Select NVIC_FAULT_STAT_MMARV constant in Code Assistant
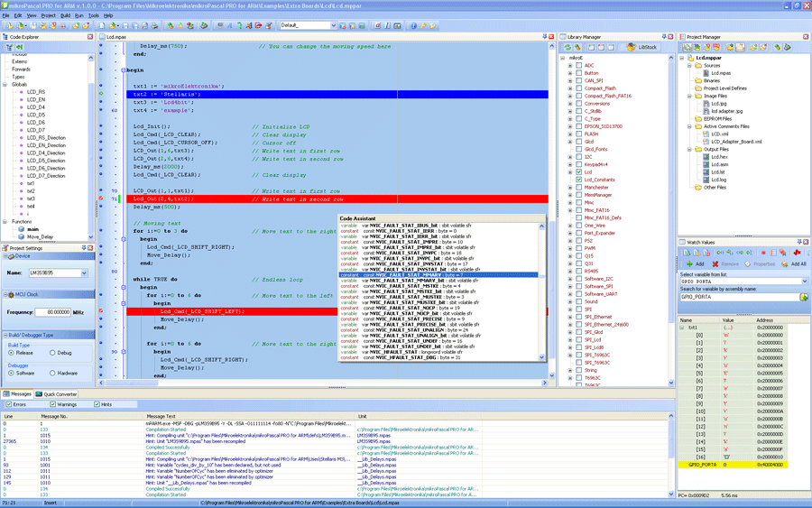The width and height of the screenshot is (812, 508). point(438,275)
